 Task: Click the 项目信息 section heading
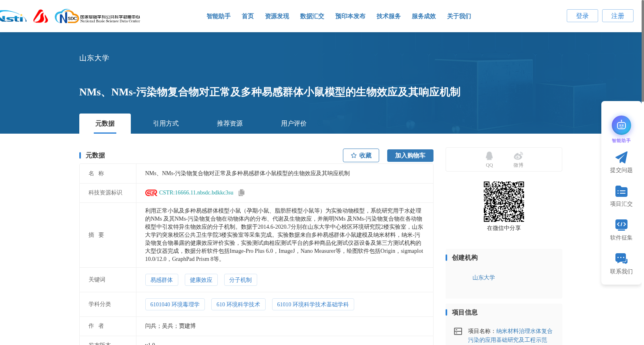(465, 312)
